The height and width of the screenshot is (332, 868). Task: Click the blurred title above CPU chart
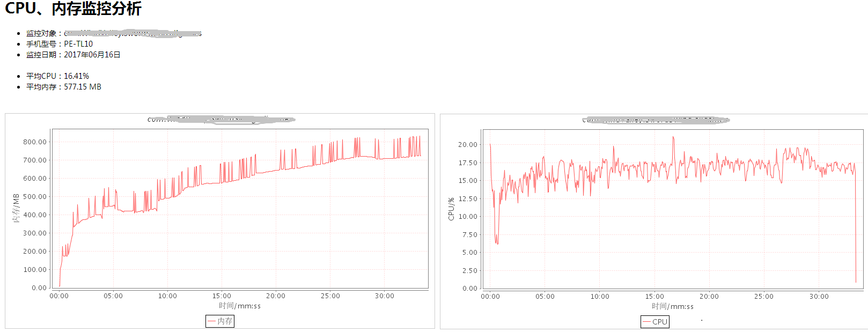[656, 120]
